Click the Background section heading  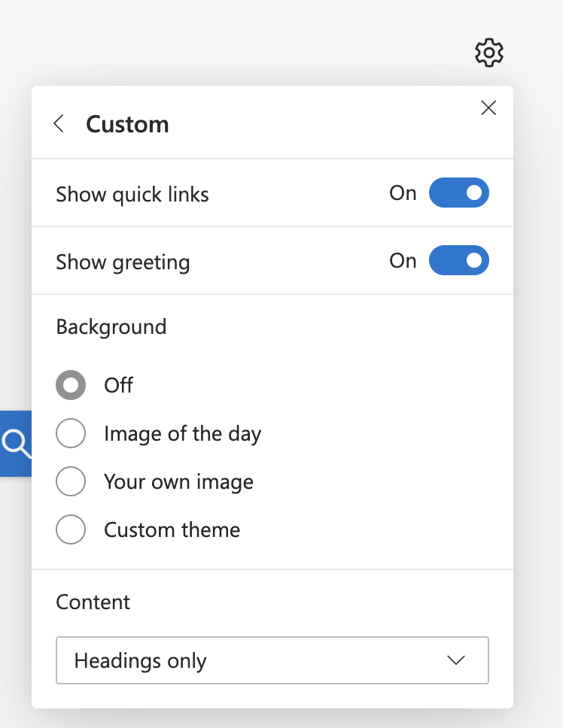(111, 327)
